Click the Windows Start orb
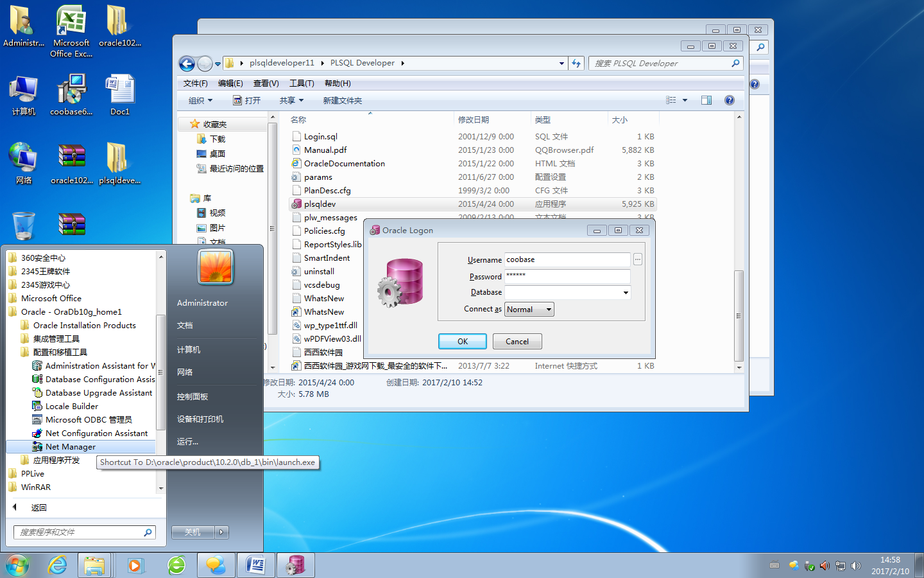Image resolution: width=924 pixels, height=578 pixels. click(x=17, y=565)
